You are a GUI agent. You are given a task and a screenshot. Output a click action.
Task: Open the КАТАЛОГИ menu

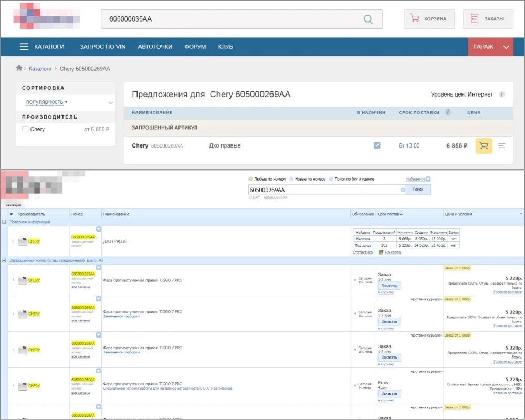pyautogui.click(x=42, y=47)
